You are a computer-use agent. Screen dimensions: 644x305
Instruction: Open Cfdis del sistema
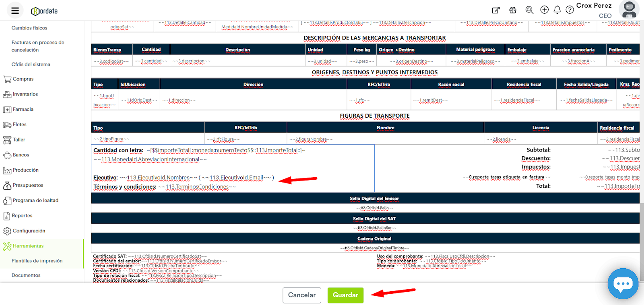coord(31,64)
